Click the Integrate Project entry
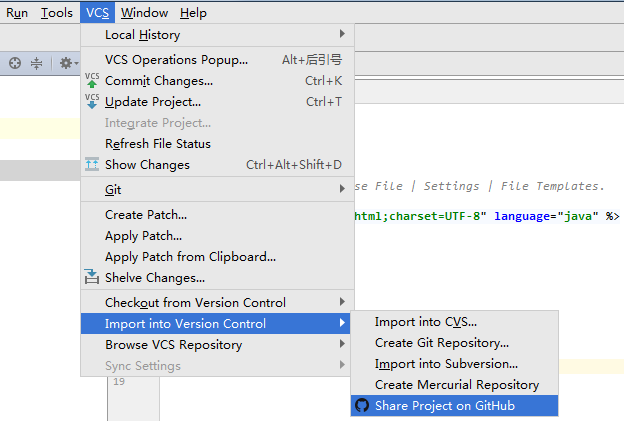Viewport: 624px width, 421px height. [217, 123]
